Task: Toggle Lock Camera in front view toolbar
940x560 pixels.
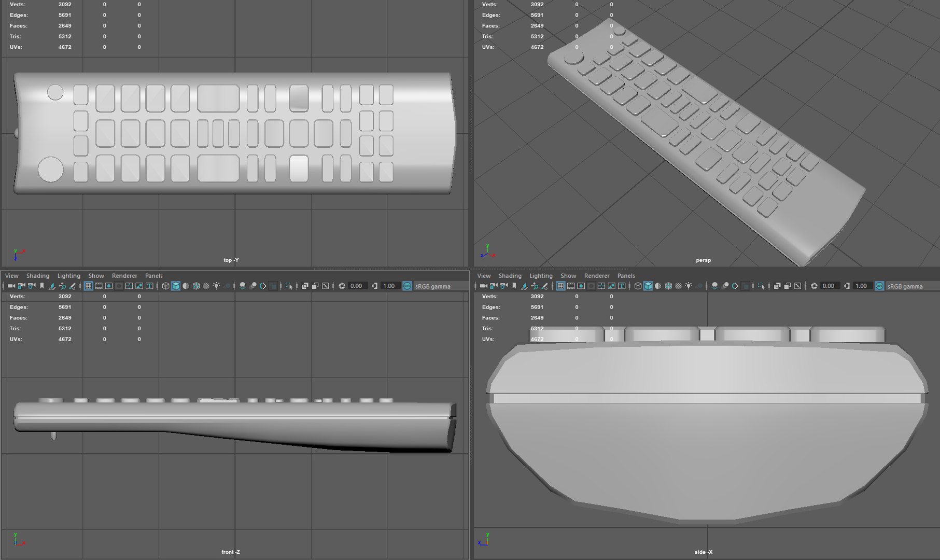Action: click(x=21, y=286)
